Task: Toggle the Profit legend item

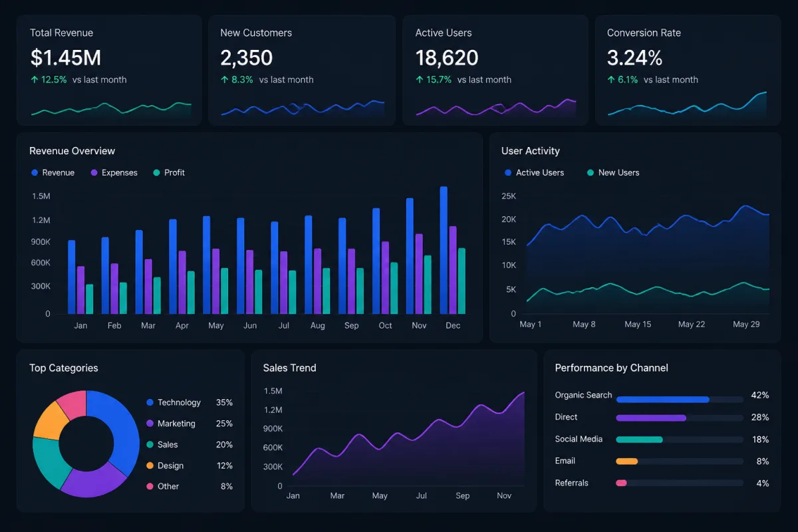Action: tap(169, 173)
